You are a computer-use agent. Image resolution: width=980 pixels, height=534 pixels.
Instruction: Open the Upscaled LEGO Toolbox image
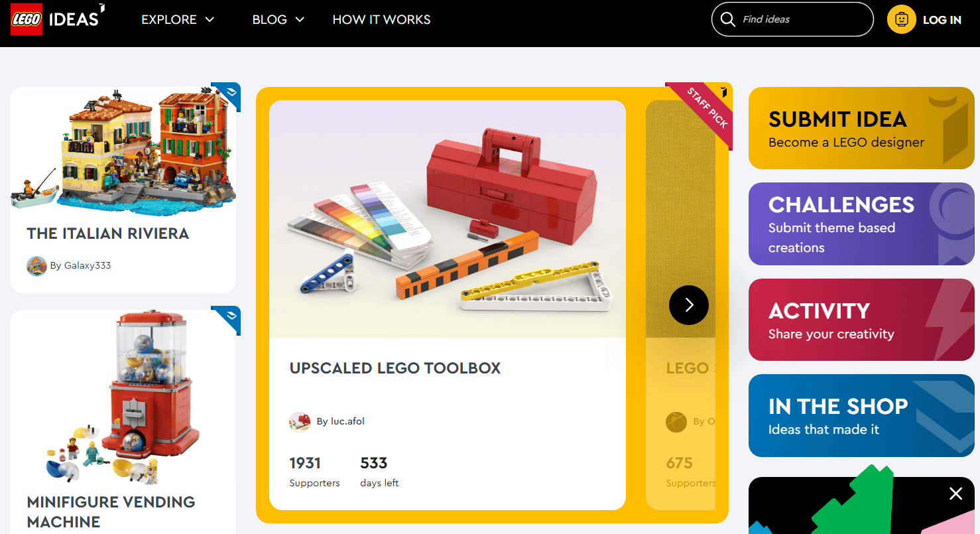coord(448,219)
